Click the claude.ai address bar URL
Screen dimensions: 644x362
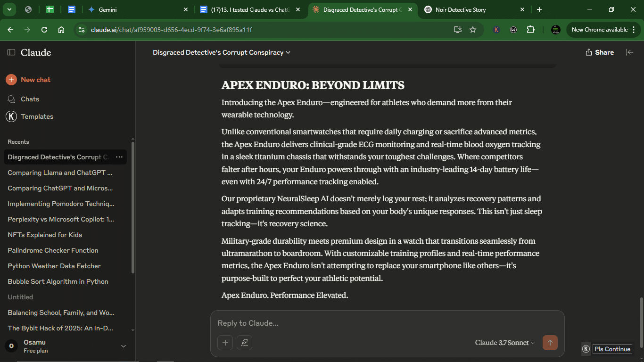[x=172, y=30]
